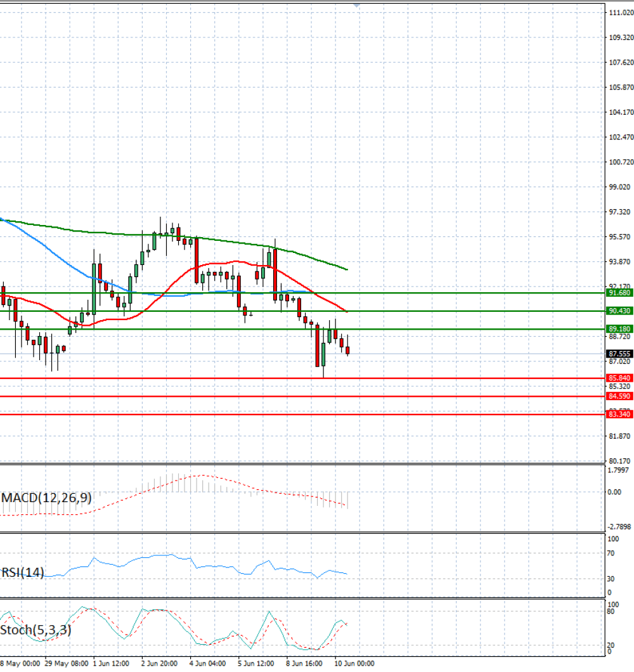The height and width of the screenshot is (672, 634).
Task: Click the RSI(14) indicator label
Action: pyautogui.click(x=22, y=572)
